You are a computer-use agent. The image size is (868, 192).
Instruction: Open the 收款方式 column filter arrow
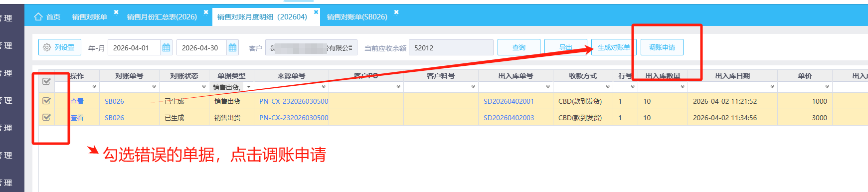(x=608, y=87)
